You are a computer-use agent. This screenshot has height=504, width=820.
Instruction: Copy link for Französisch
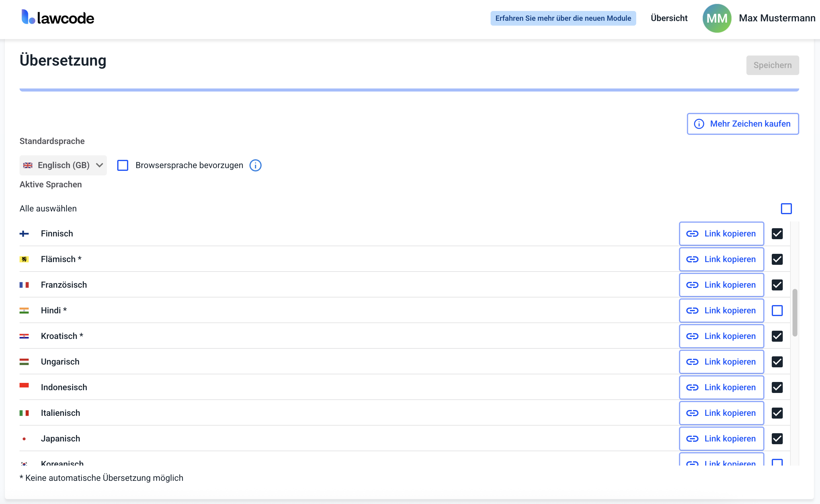click(x=721, y=285)
